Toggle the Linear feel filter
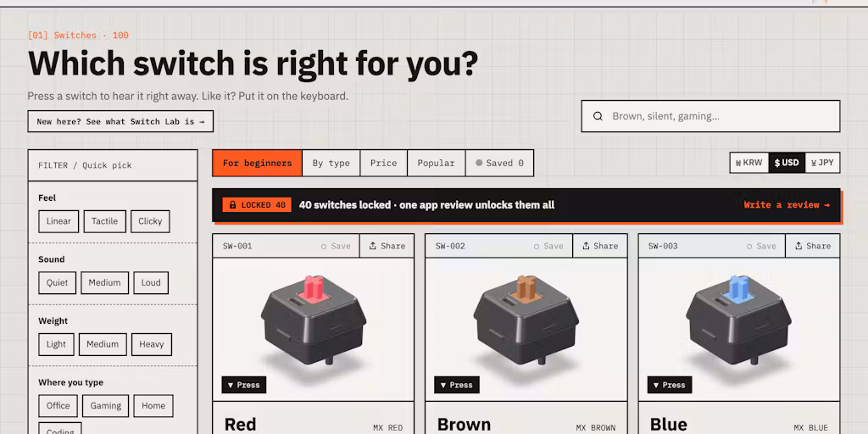Screen dimensions: 868x434 click(58, 221)
